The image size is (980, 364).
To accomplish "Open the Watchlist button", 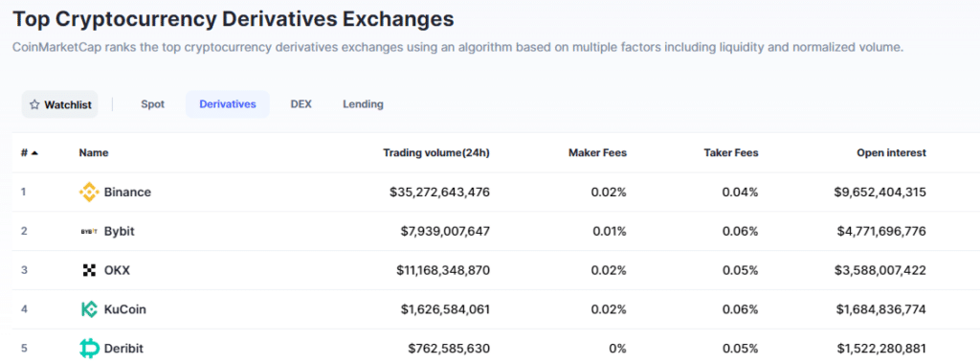I will (x=60, y=104).
